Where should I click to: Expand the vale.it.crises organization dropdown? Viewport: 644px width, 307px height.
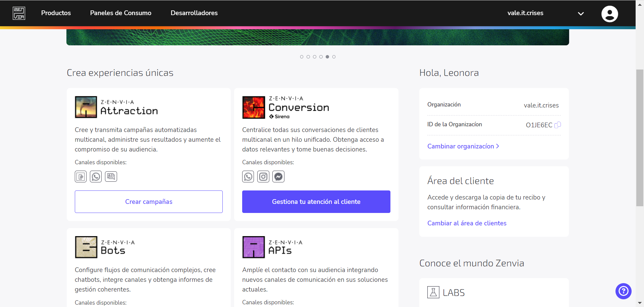(581, 13)
